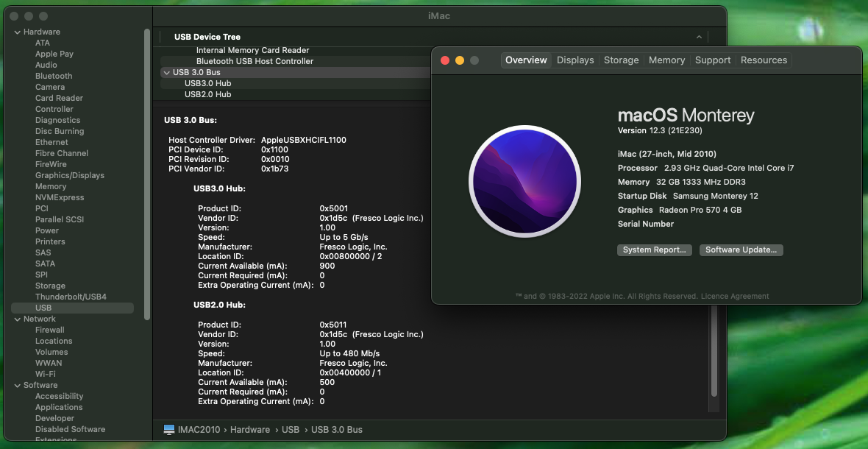Collapse the Network section in sidebar
868x449 pixels.
click(17, 319)
